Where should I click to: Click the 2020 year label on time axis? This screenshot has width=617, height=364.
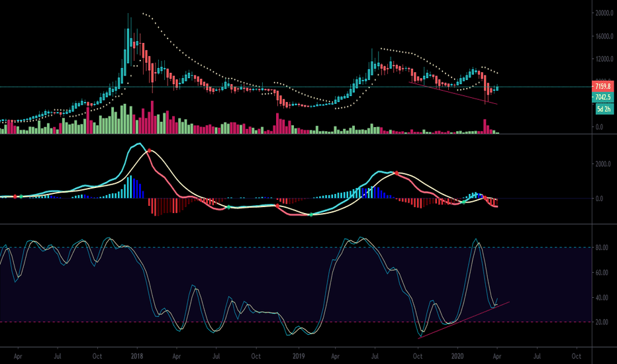tap(457, 356)
